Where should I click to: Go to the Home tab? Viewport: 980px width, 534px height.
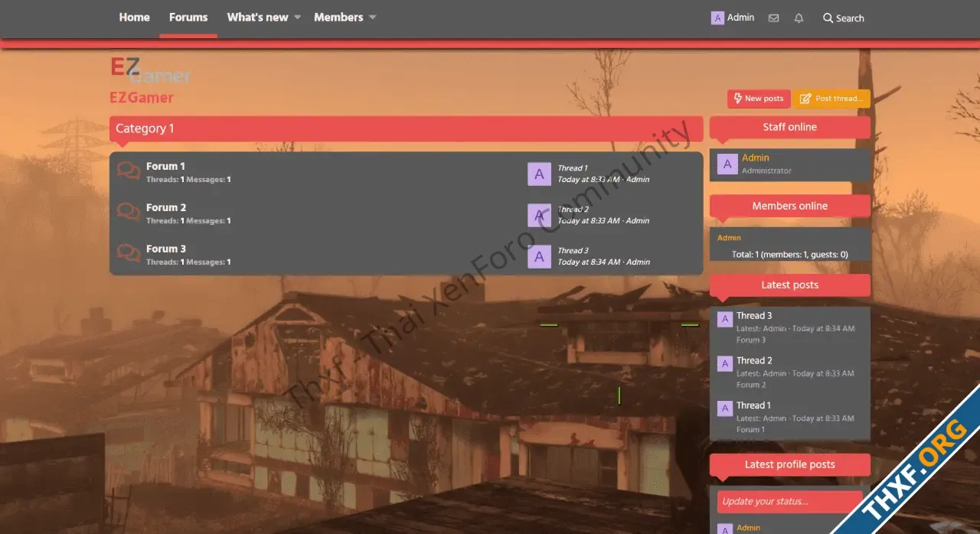coord(134,18)
